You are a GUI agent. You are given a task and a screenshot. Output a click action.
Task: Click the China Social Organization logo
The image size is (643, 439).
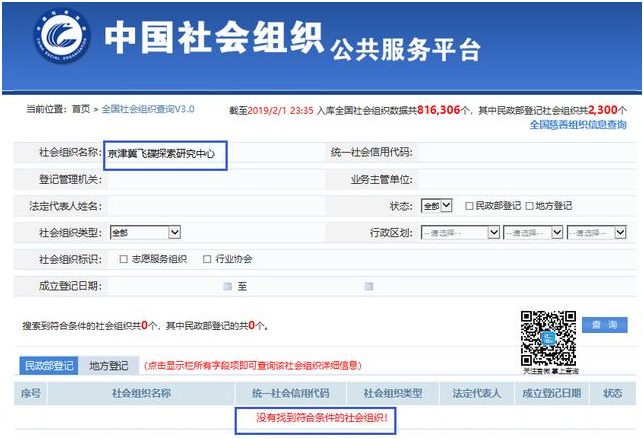point(62,36)
